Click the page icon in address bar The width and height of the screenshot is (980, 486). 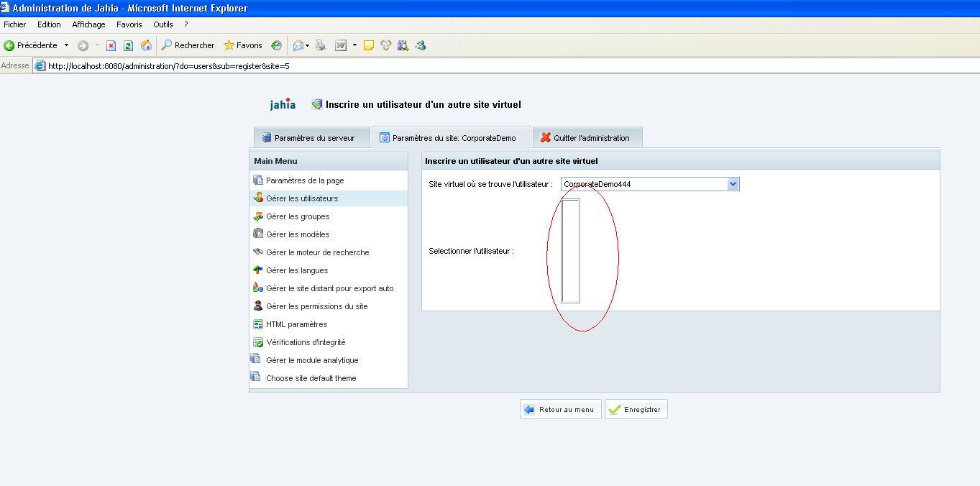coord(40,66)
